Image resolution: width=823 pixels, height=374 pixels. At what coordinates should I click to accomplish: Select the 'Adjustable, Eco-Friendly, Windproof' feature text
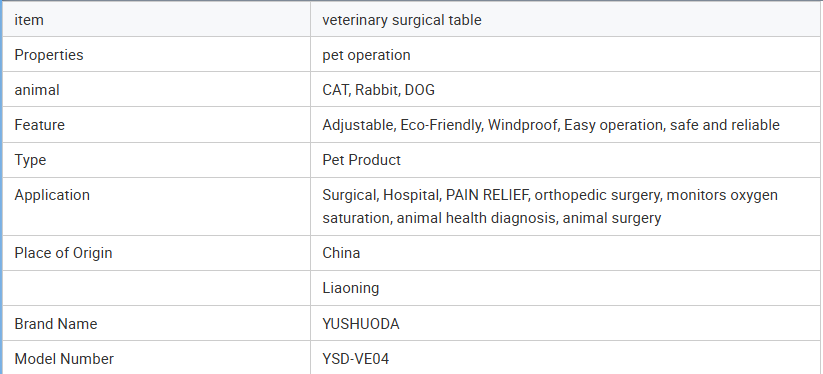point(440,125)
